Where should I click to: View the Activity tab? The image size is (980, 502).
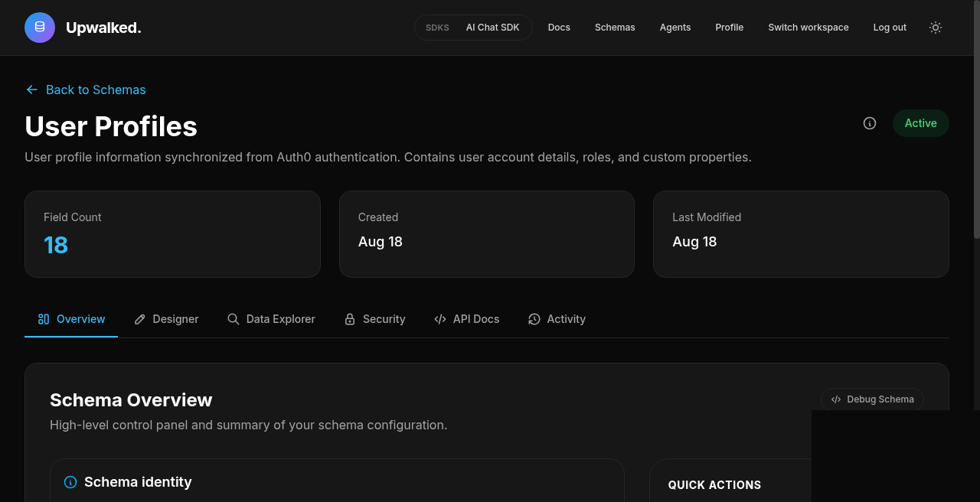click(557, 319)
